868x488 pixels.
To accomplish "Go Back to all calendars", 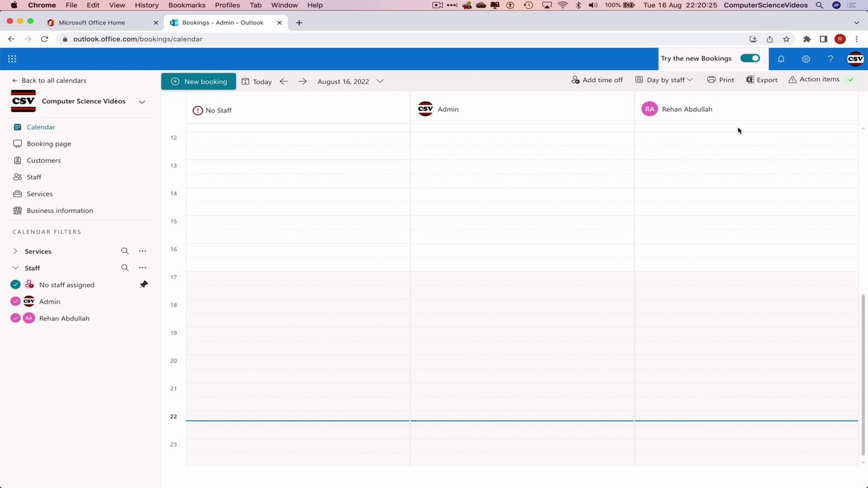I will tap(50, 81).
